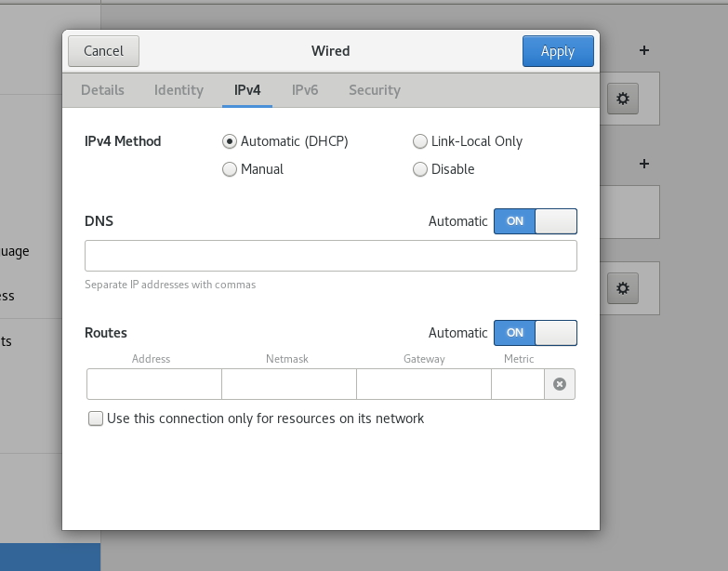Turn off Automatic Routes switch

(535, 333)
